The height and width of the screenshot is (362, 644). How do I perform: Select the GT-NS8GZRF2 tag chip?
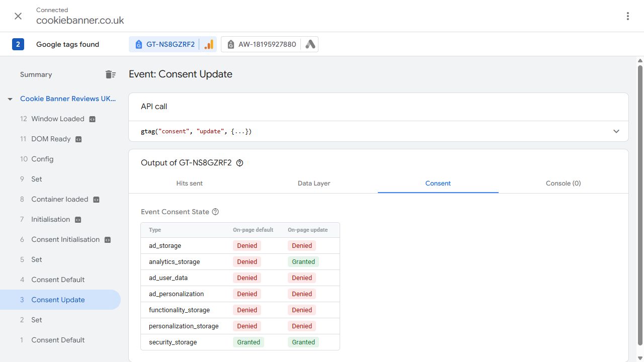point(173,44)
